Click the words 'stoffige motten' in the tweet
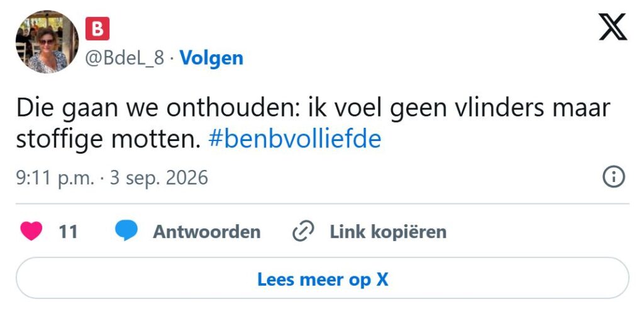Viewport: 644px width, 311px height. [108, 140]
